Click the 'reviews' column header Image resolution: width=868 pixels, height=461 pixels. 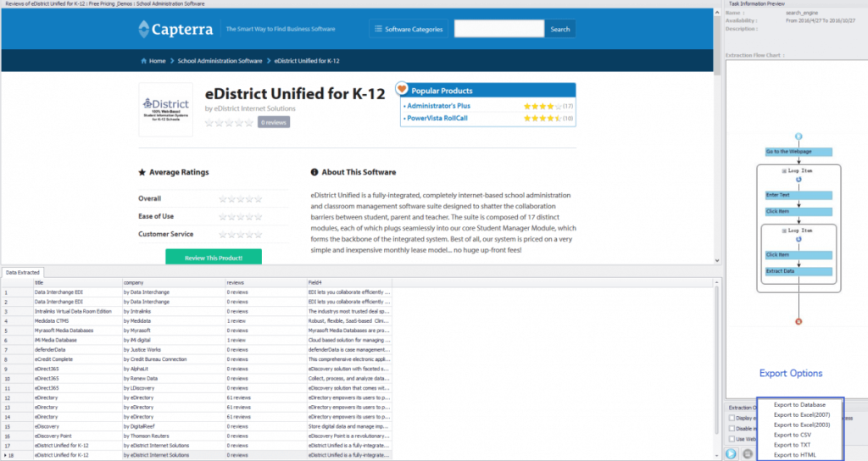(x=265, y=282)
